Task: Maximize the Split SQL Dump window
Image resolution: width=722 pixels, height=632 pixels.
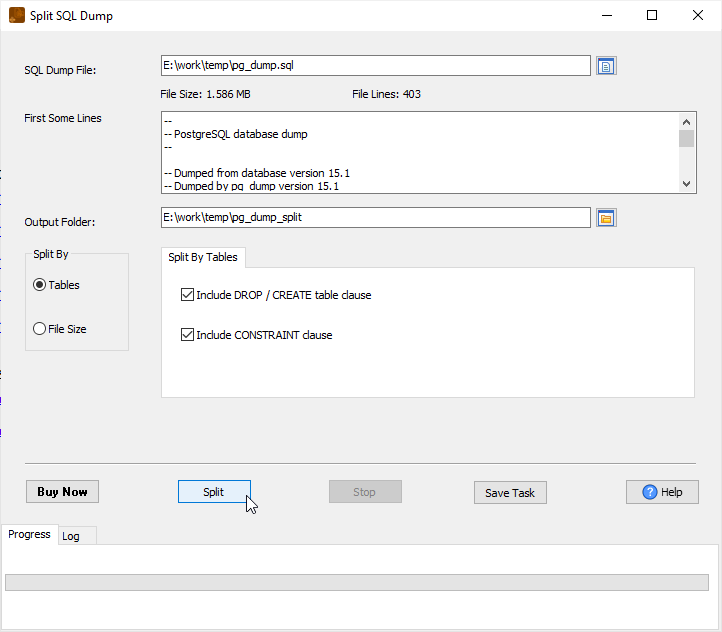Action: [x=652, y=15]
